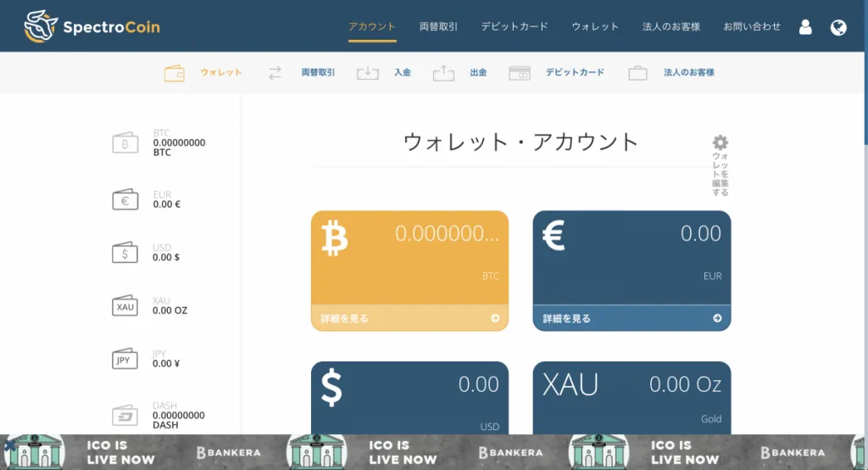
Task: Click the 0.00000000 DASH sidebar balance
Action: pos(178,420)
